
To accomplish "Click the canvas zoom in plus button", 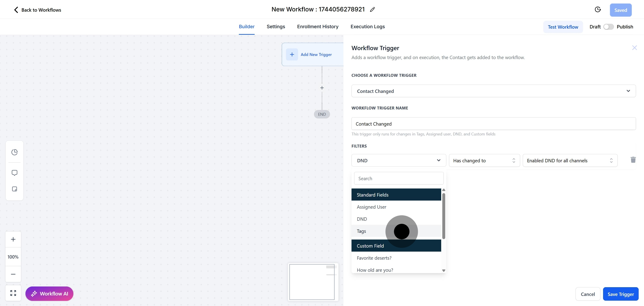I will [13, 239].
